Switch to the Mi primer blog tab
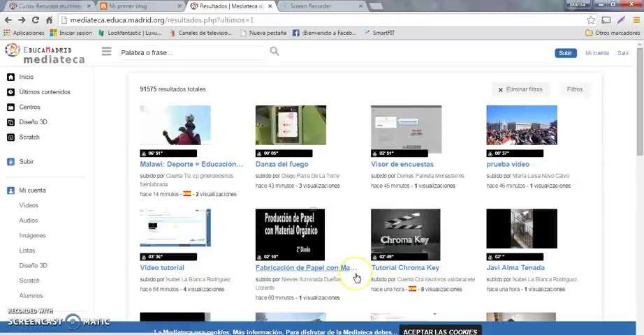 tap(140, 6)
